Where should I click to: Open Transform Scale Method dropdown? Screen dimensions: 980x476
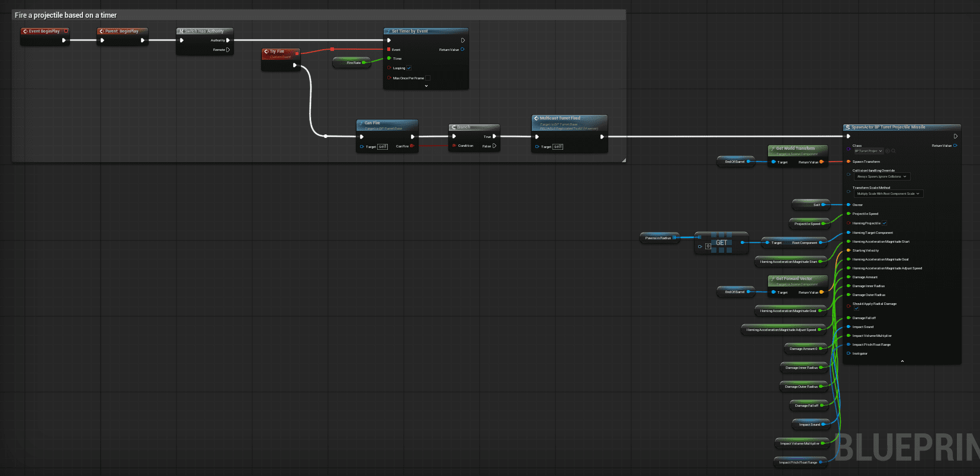pyautogui.click(x=888, y=194)
